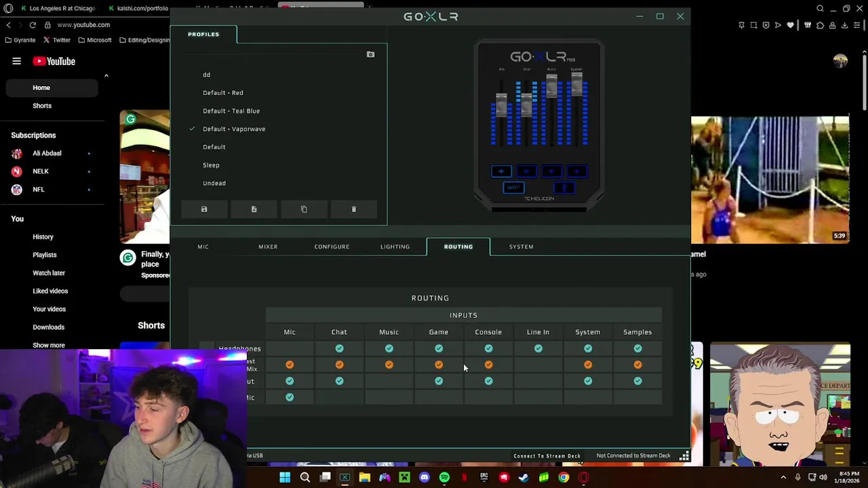Open Epic Games launcher in taskbar

[484, 478]
